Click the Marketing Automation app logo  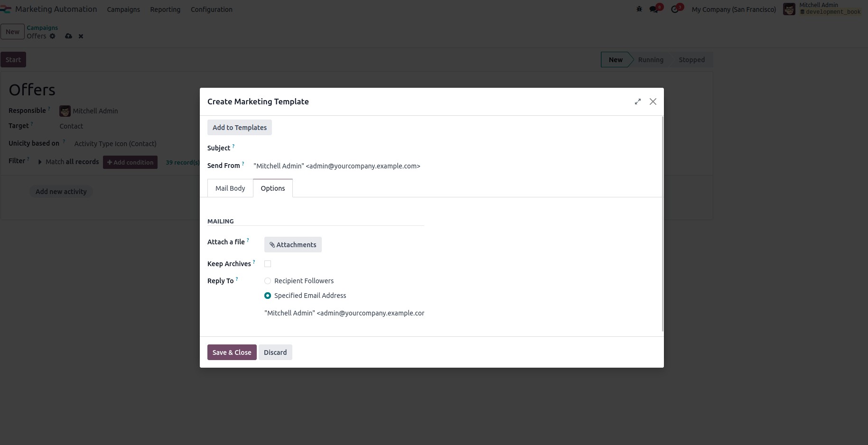(7, 9)
